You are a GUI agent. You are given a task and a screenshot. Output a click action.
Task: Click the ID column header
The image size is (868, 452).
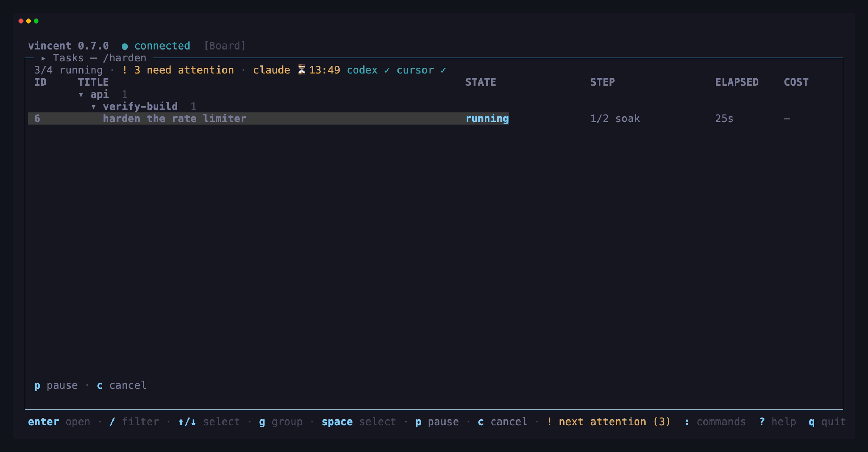pyautogui.click(x=41, y=82)
